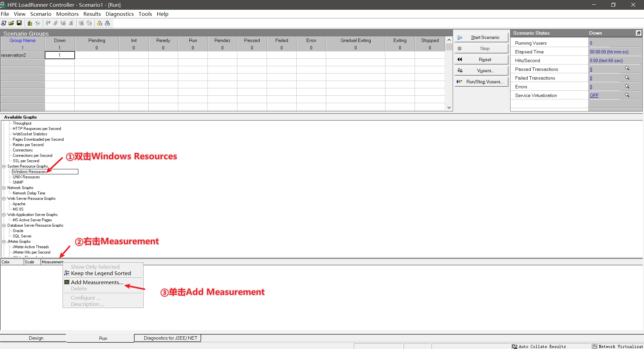Click the Save Scenario floppy icon

19,23
